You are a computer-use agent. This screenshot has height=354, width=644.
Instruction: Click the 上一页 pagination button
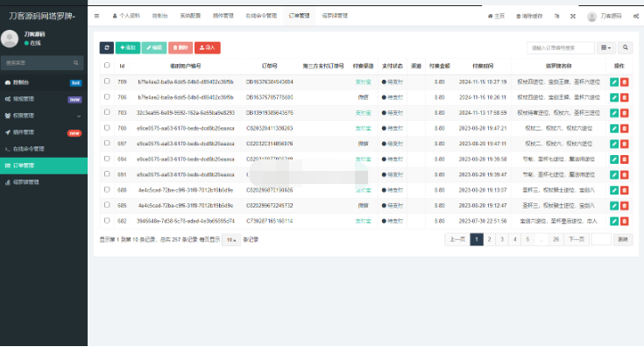point(457,239)
